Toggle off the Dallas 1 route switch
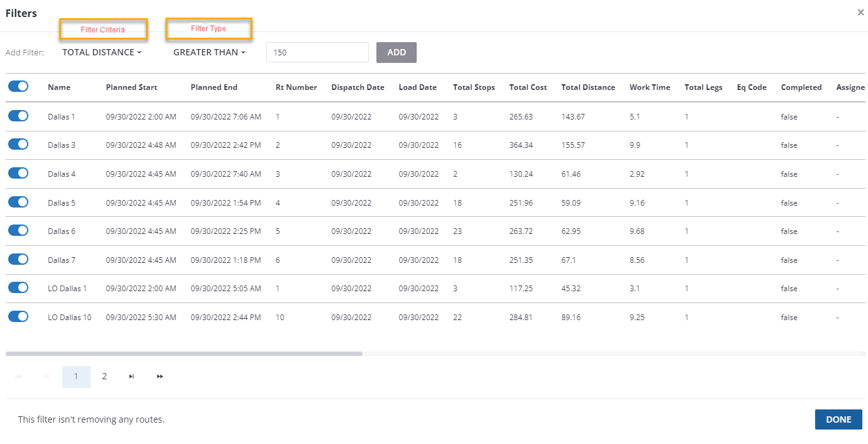The height and width of the screenshot is (444, 868). [18, 116]
